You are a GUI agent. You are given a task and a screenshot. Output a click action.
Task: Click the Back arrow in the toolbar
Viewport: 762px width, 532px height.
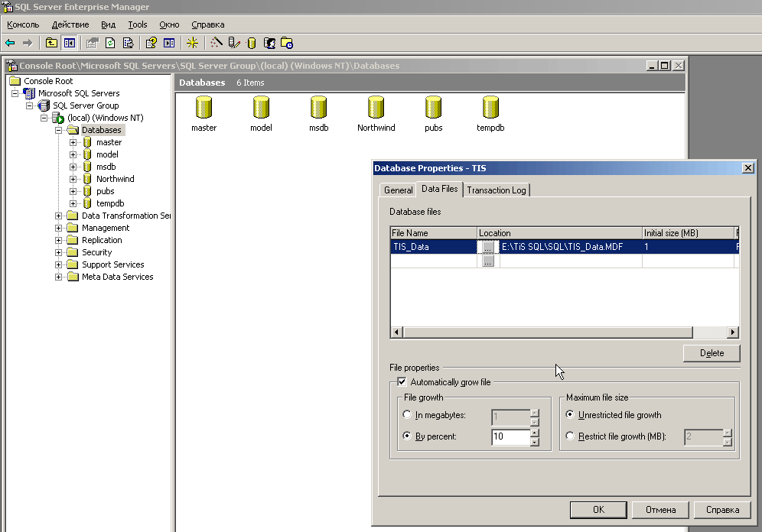tap(10, 44)
